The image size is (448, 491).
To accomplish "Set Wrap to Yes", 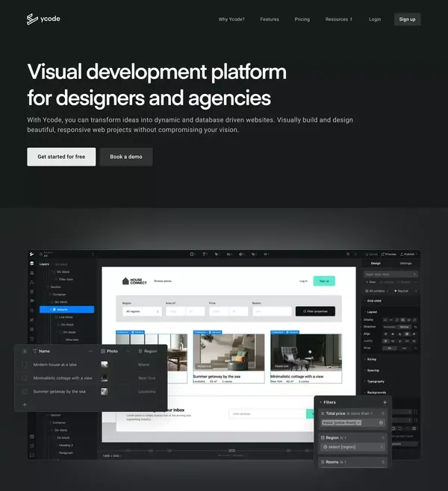I will tap(404, 348).
